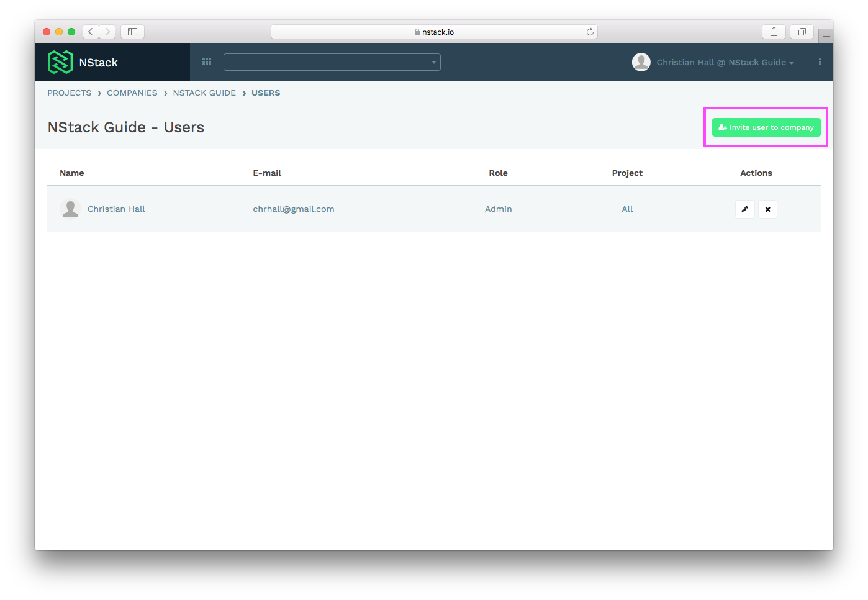Toggle the Safari sidebar button
The width and height of the screenshot is (868, 600).
pyautogui.click(x=132, y=32)
